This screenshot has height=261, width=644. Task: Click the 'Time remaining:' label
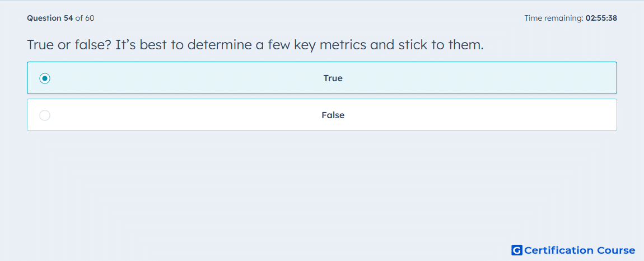tap(554, 18)
